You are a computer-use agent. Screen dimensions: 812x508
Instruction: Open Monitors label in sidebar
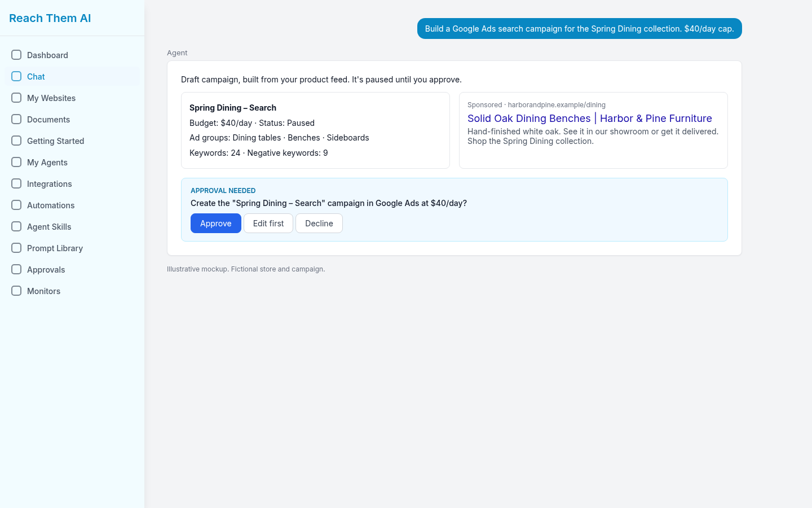tap(44, 291)
